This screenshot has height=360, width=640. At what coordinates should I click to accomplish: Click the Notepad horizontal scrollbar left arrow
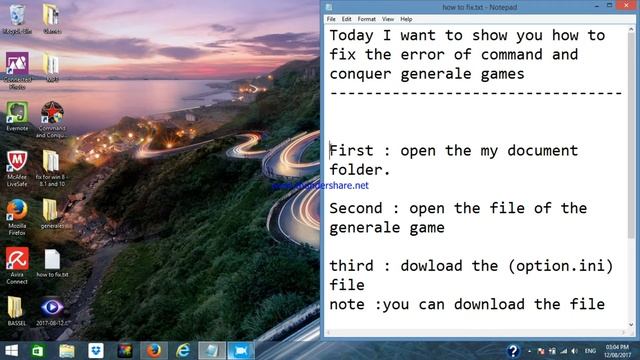[328, 333]
